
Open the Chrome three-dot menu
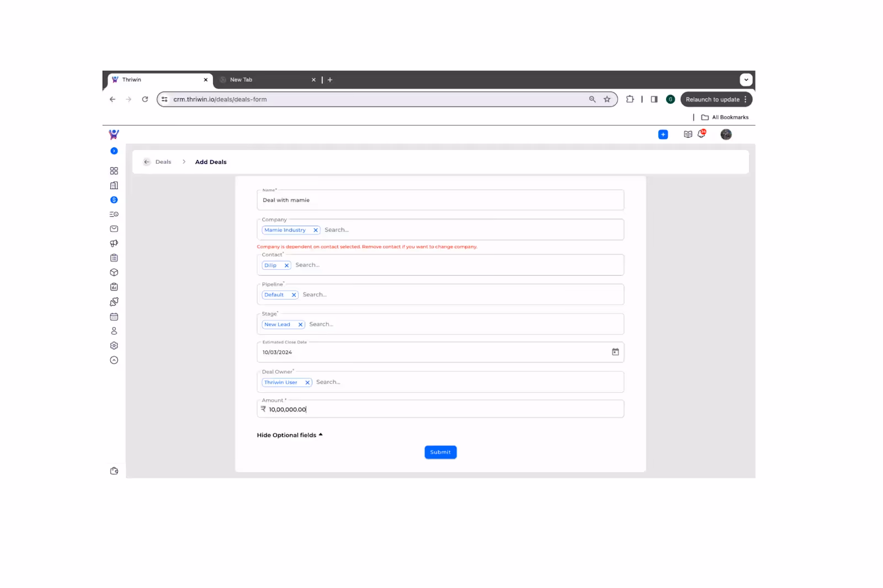pyautogui.click(x=746, y=99)
